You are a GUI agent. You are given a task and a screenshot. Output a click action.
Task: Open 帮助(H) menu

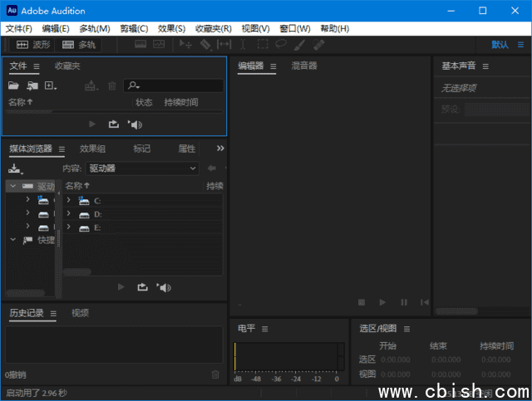coord(334,29)
